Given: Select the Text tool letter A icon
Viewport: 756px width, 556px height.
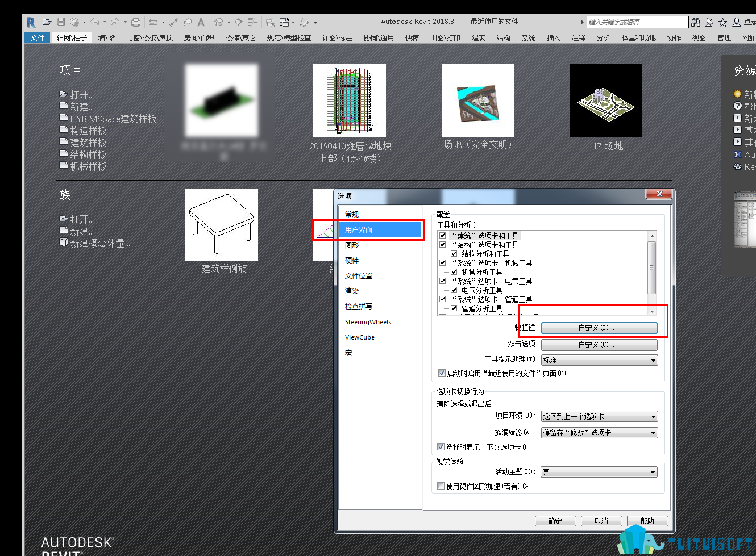Looking at the screenshot, I should [201, 22].
